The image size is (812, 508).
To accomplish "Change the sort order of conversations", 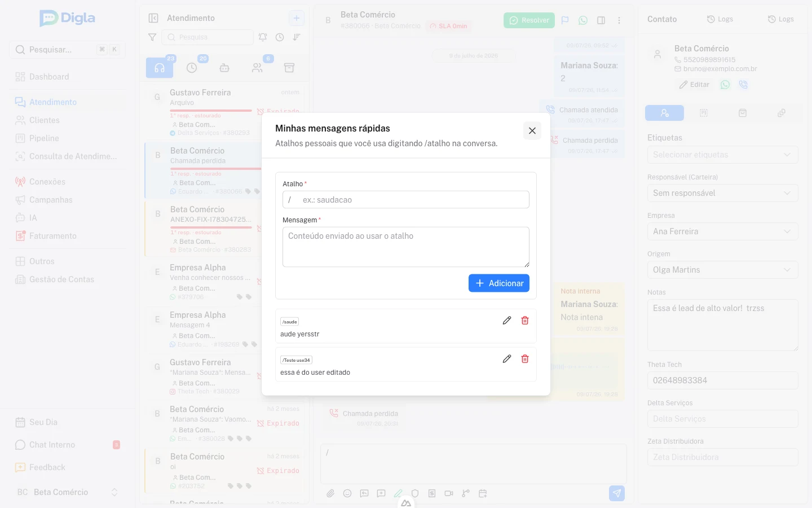I will tap(297, 37).
